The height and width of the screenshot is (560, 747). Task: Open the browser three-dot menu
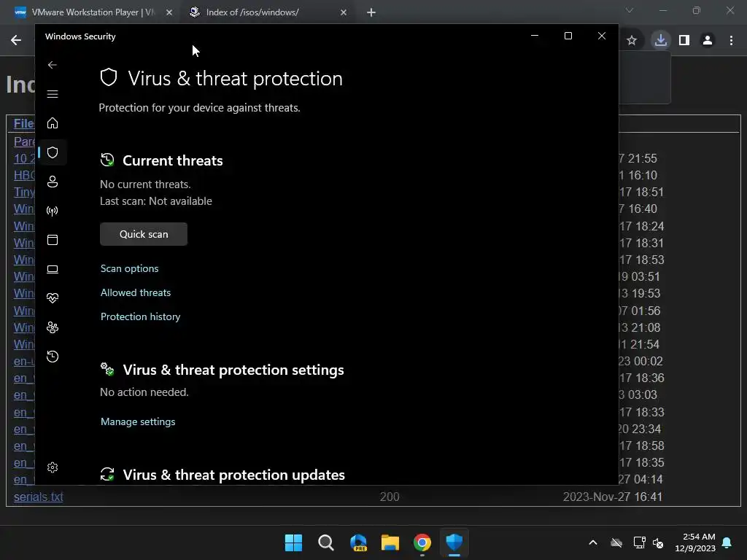[731, 41]
